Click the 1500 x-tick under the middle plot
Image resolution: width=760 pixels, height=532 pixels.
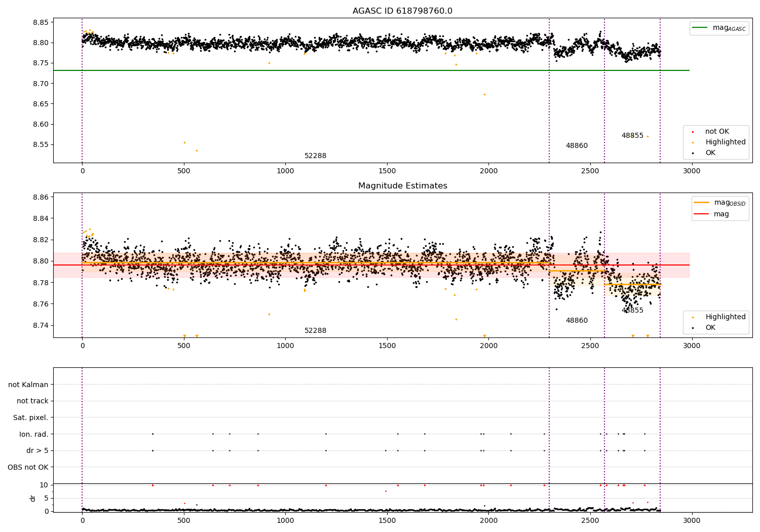pyautogui.click(x=387, y=346)
